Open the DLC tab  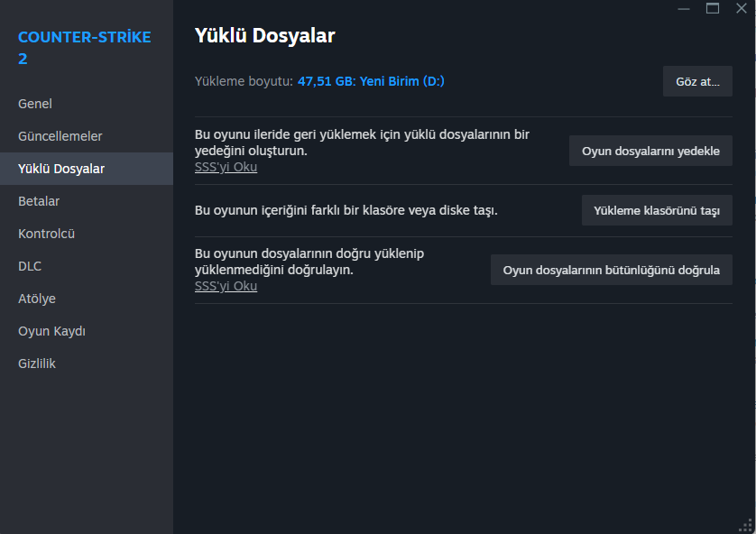tap(87, 266)
